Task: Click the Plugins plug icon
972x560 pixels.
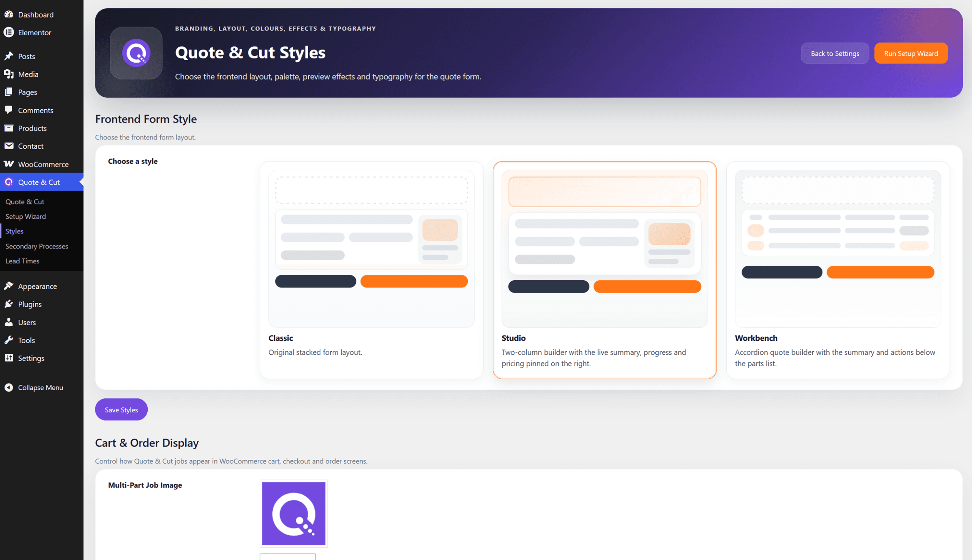Action: point(9,304)
